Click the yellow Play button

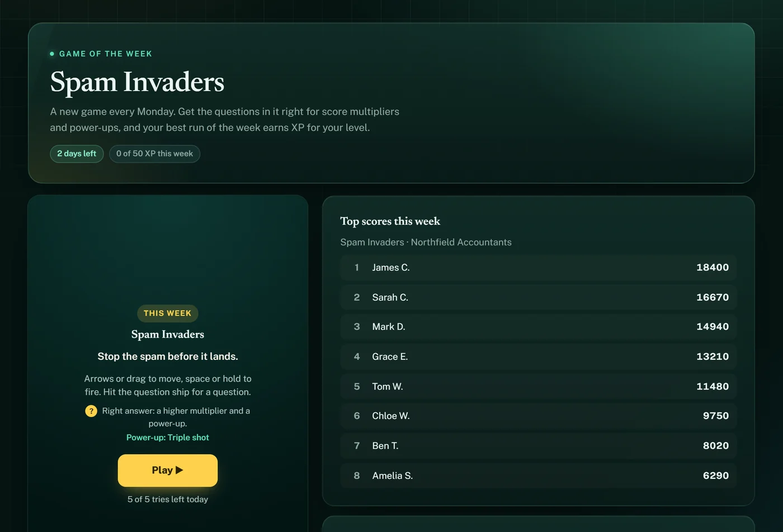168,471
